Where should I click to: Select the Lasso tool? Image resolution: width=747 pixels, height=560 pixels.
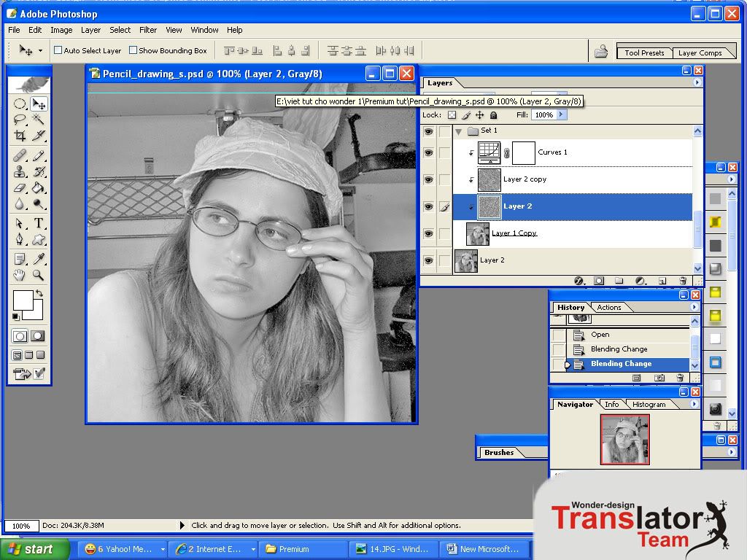coord(20,119)
